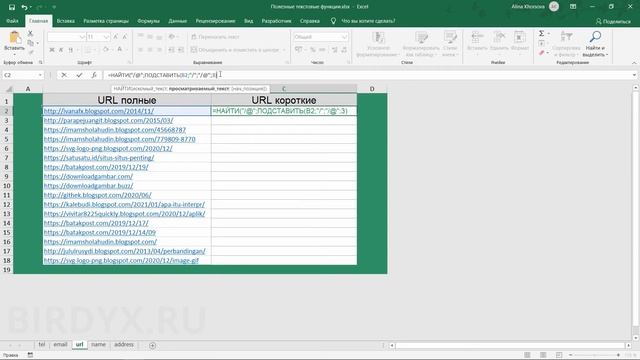This screenshot has width=640, height=360.
Task: Click Cell Styles icon
Action: 450,38
